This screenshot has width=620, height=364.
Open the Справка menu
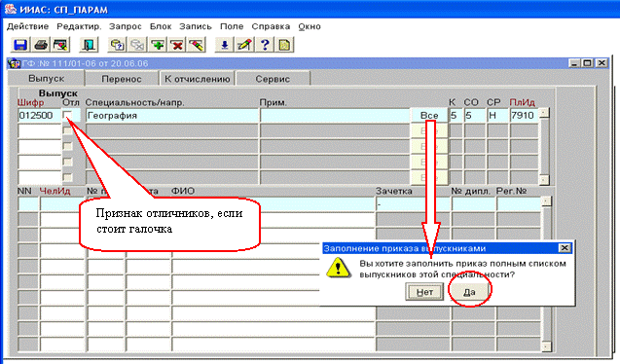click(271, 26)
